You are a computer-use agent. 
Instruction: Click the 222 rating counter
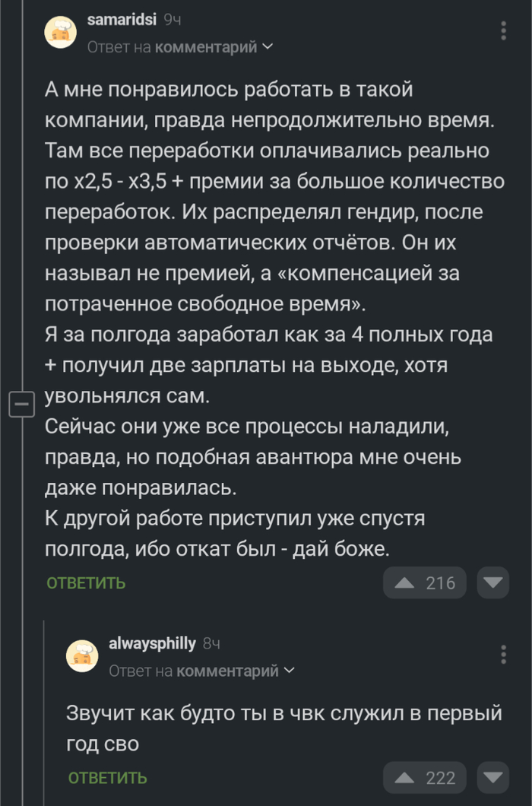pyautogui.click(x=441, y=778)
